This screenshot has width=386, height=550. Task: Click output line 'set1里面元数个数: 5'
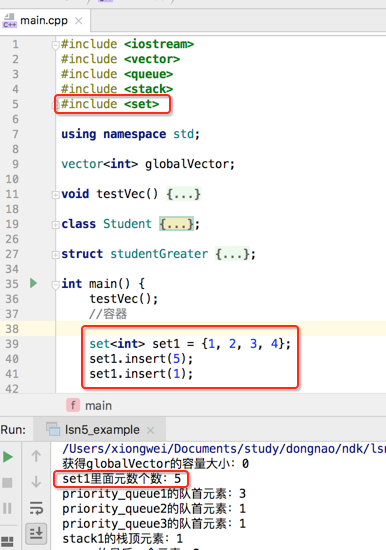click(121, 479)
